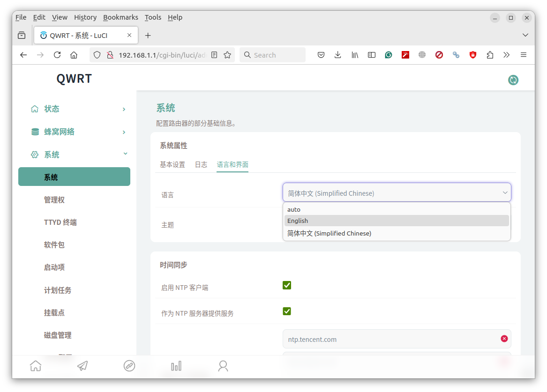Close the QWRT - 系统 - LuCI tab

(129, 35)
